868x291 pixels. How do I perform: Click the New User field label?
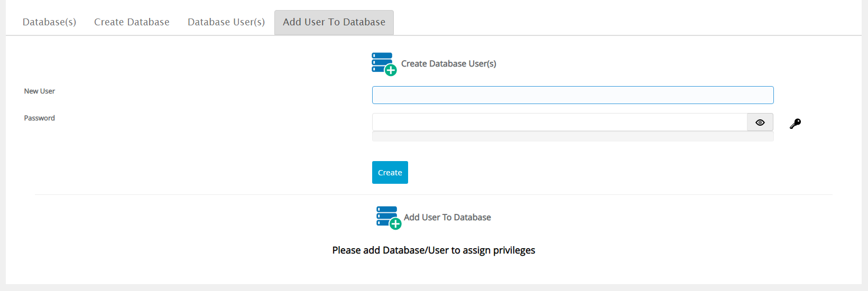click(x=40, y=91)
